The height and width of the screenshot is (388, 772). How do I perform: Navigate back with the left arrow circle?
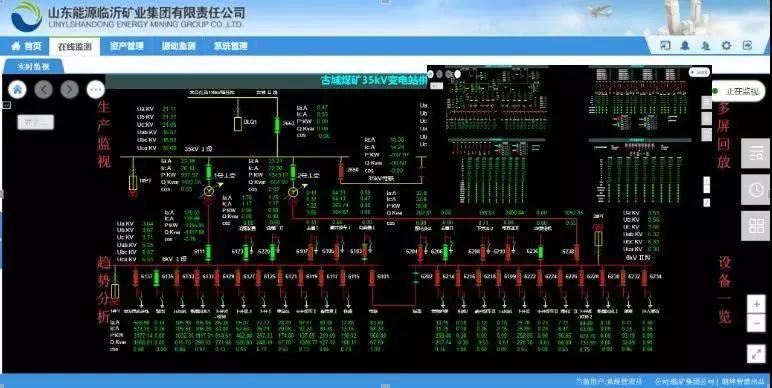coord(43,89)
